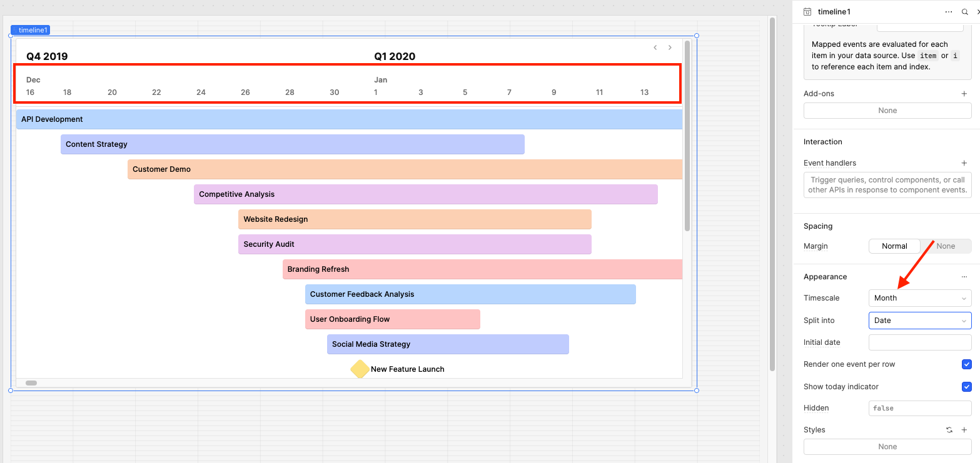
Task: Set Margin to None
Action: (x=946, y=246)
